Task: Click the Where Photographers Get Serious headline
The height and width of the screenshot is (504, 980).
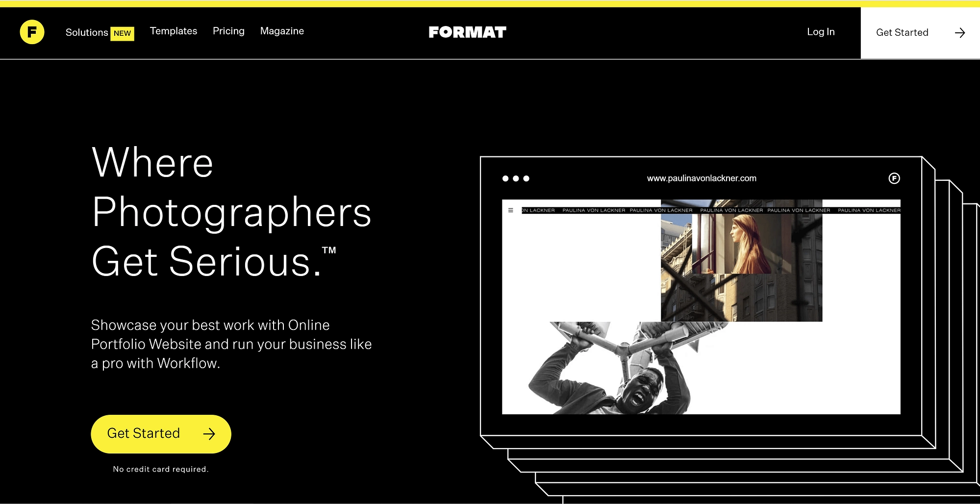Action: point(231,212)
